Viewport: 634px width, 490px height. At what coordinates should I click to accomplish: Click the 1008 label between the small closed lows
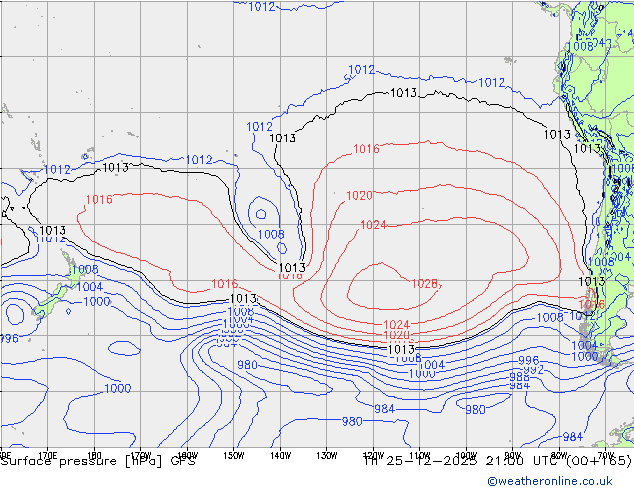[271, 234]
